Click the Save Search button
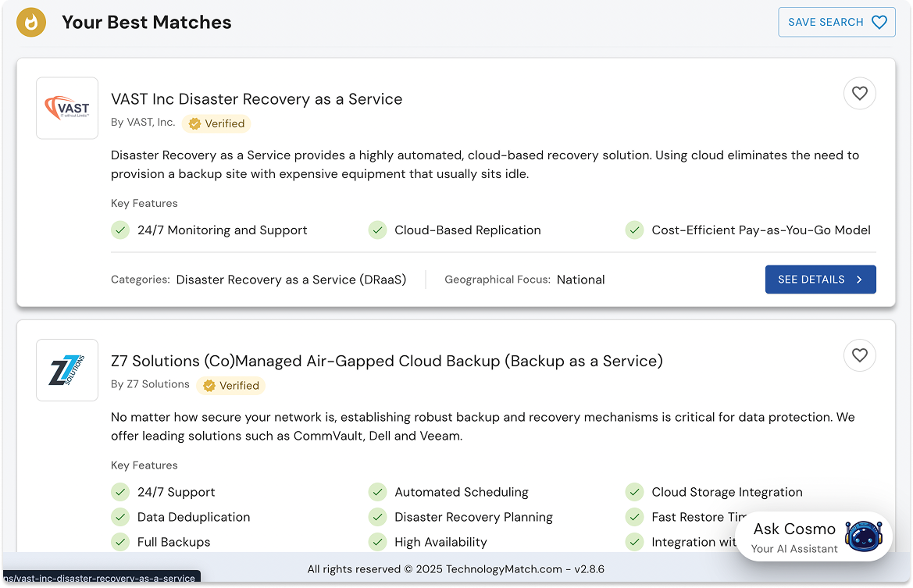Screen dimensions: 913x588 pyautogui.click(x=836, y=22)
